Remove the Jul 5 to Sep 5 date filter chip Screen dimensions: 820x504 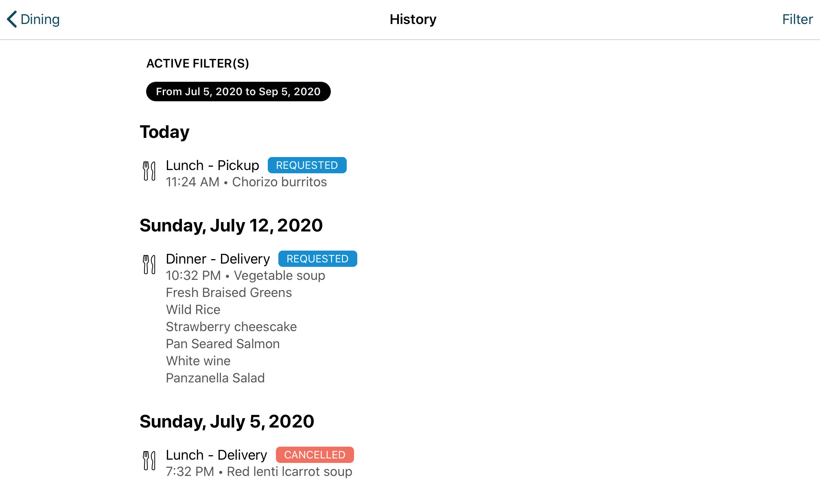[238, 92]
